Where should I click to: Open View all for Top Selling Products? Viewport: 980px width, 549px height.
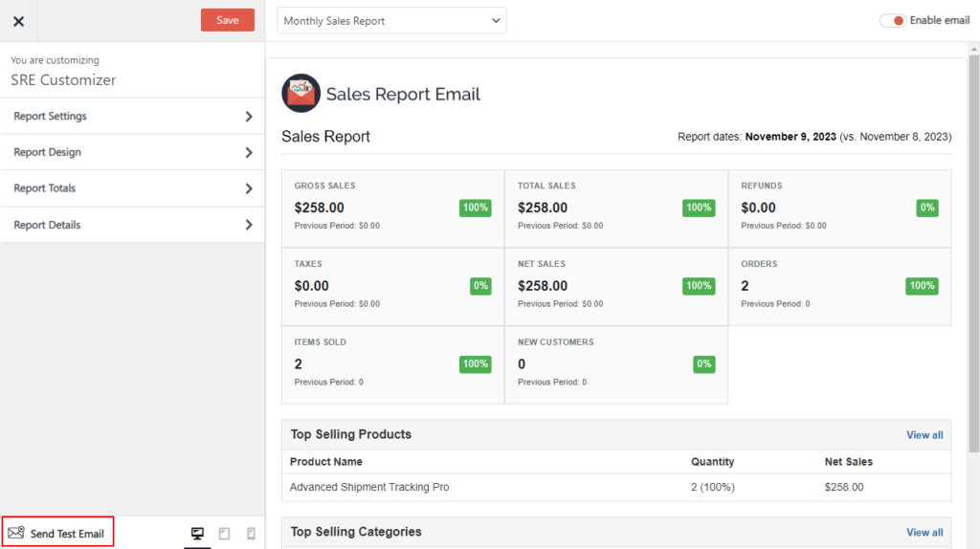click(924, 435)
